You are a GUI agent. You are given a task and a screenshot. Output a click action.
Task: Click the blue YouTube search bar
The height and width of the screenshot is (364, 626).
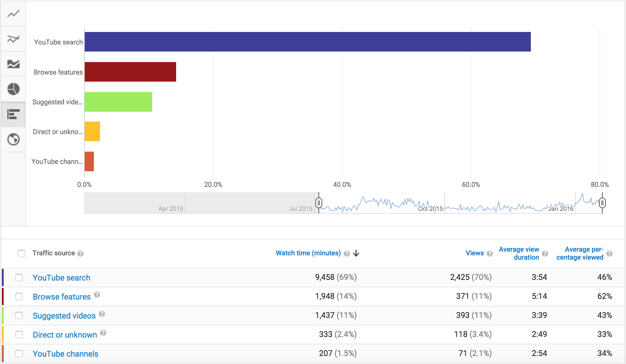pos(307,42)
